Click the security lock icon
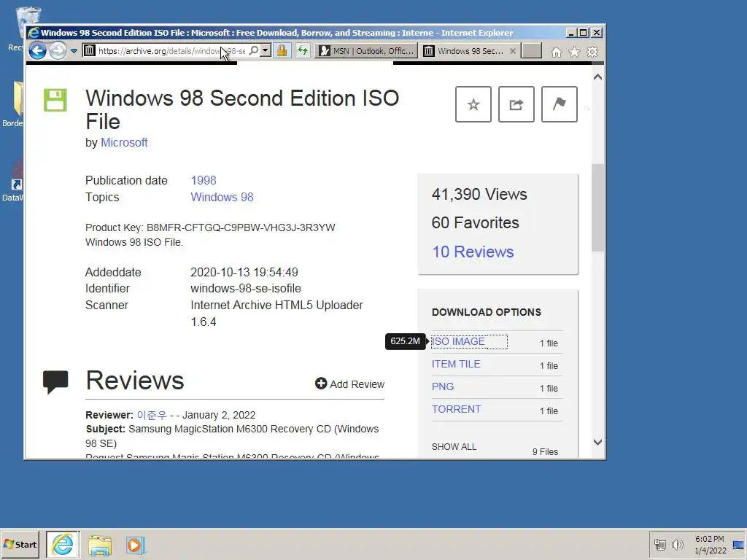This screenshot has width=747, height=560. (282, 50)
